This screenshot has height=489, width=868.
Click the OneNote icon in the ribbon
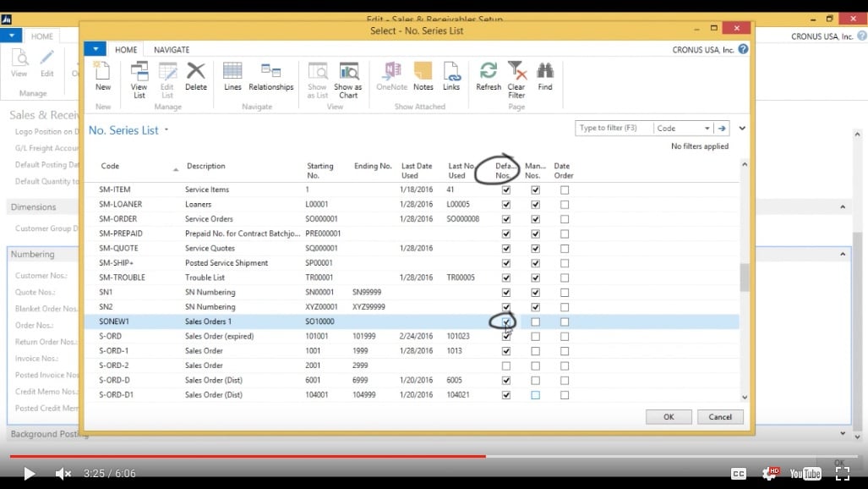tap(392, 76)
